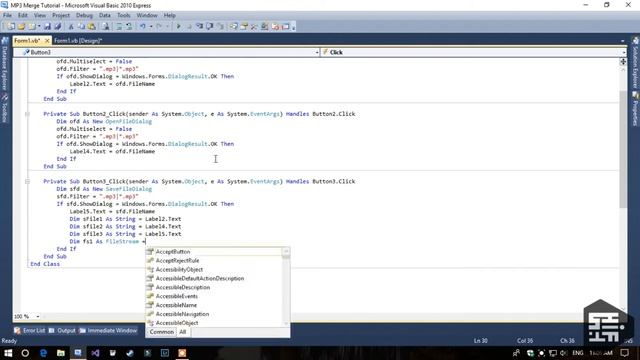The width and height of the screenshot is (640, 360).
Task: Open the Tools menu
Action: [124, 15]
